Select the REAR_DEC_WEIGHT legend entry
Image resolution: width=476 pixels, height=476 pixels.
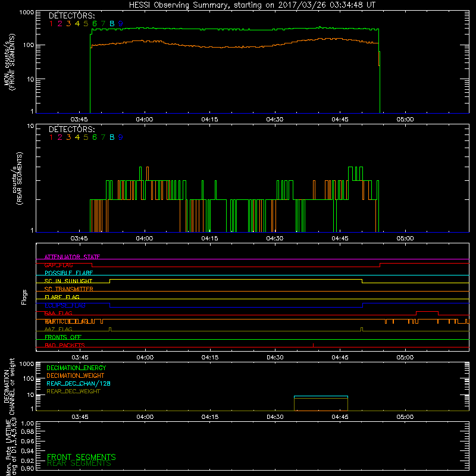73,392
